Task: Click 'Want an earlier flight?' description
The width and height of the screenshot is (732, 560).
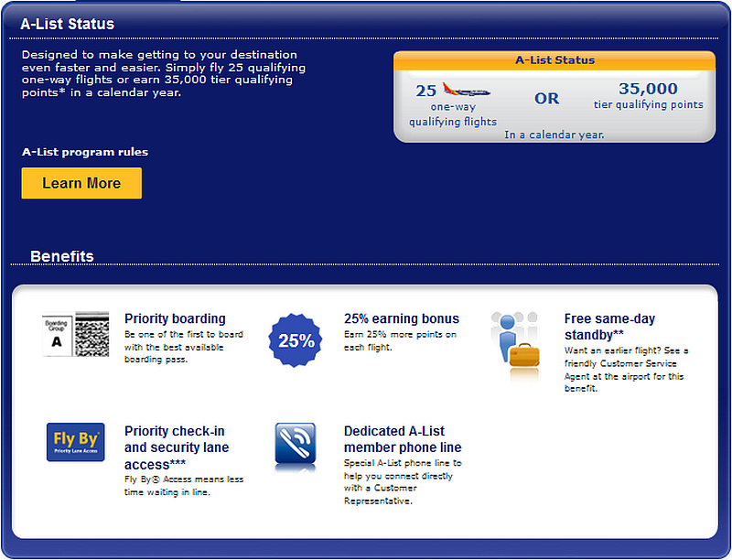Action: 626,369
